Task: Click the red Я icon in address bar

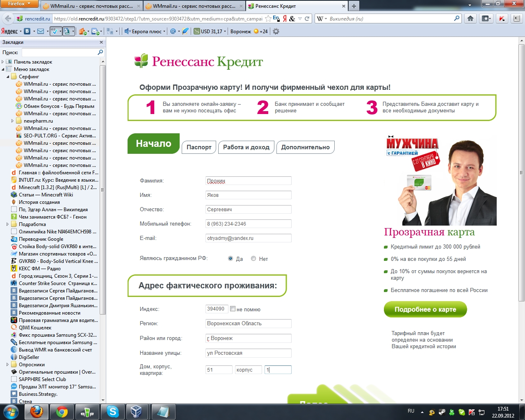Action: 284,18
